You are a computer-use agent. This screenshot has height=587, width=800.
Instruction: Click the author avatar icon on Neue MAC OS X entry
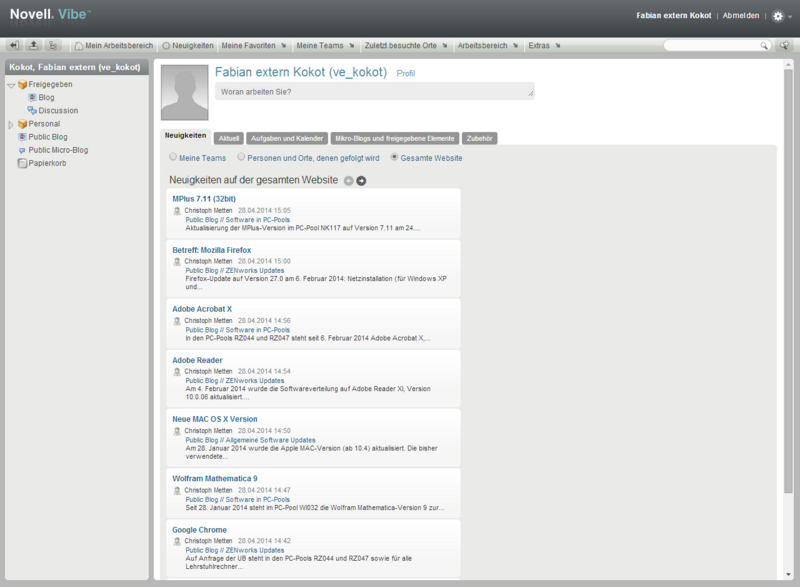177,431
